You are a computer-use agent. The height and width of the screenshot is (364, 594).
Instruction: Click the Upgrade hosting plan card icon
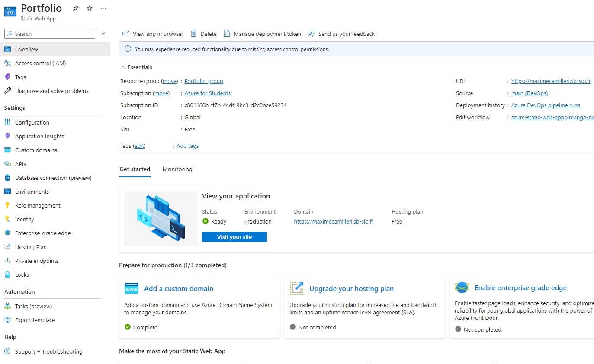(297, 288)
